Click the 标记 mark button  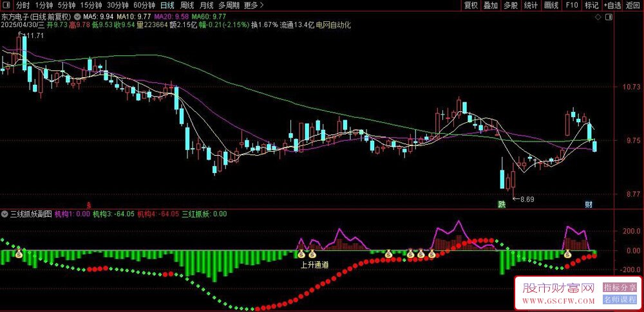[x=591, y=5]
